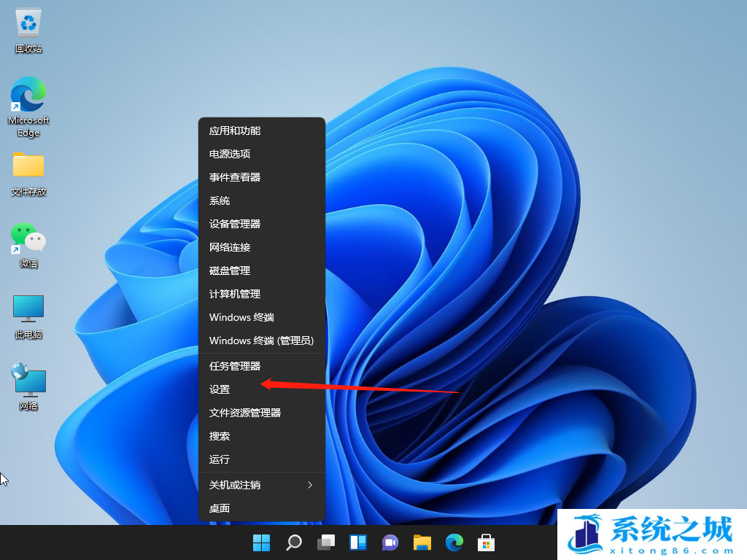Expand the 关机或注销 submenu arrow
The height and width of the screenshot is (560, 747).
click(310, 485)
